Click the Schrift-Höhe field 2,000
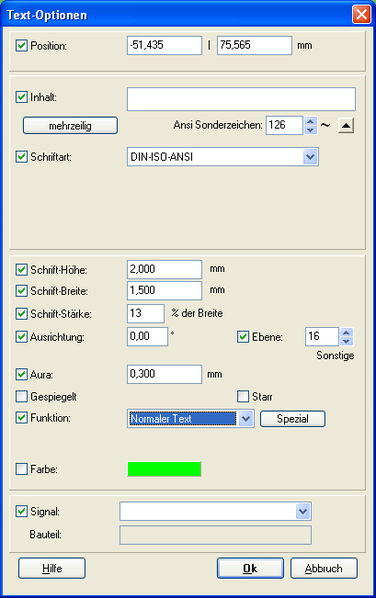This screenshot has height=598, width=376. [x=164, y=269]
